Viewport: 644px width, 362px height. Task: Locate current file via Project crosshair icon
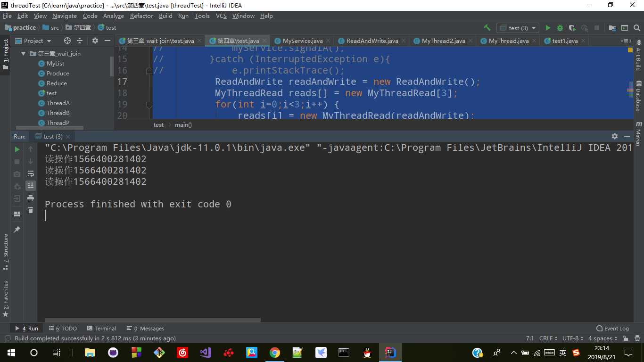pyautogui.click(x=67, y=41)
